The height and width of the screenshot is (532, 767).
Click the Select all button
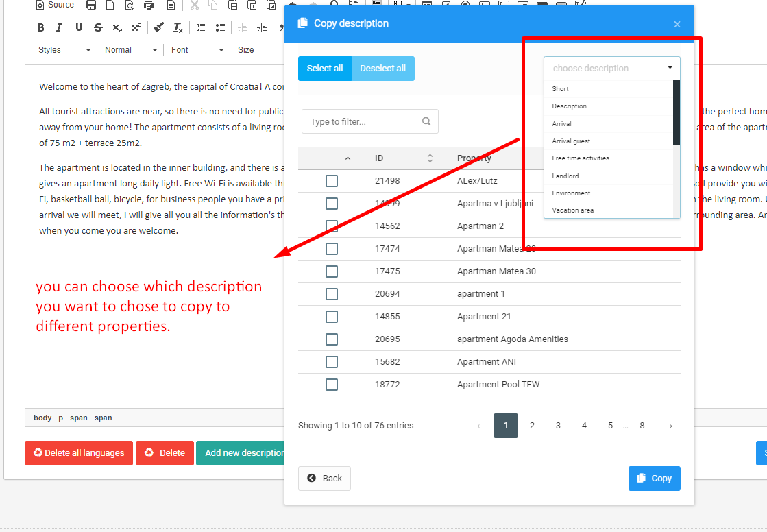[325, 69]
